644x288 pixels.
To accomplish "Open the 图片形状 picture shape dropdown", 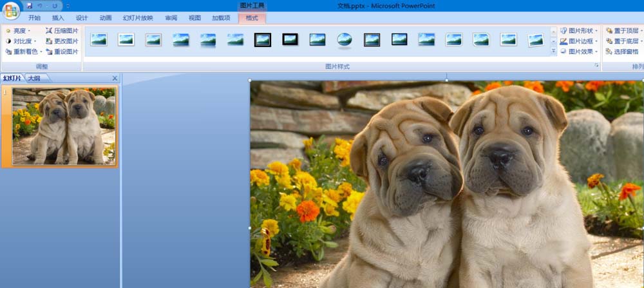I will (x=579, y=31).
